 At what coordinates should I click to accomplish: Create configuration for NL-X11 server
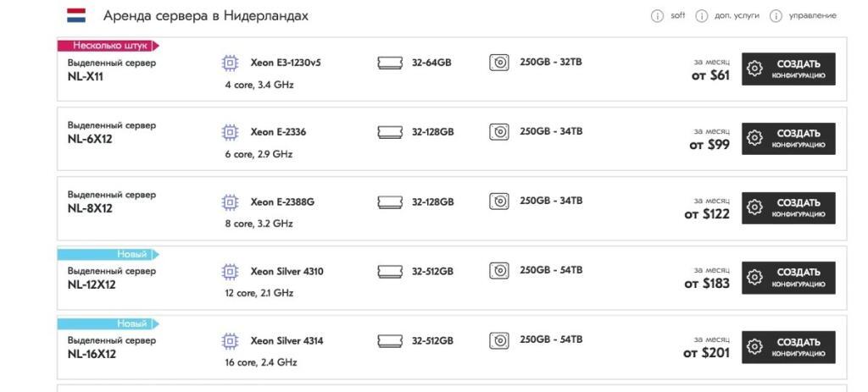coord(788,69)
